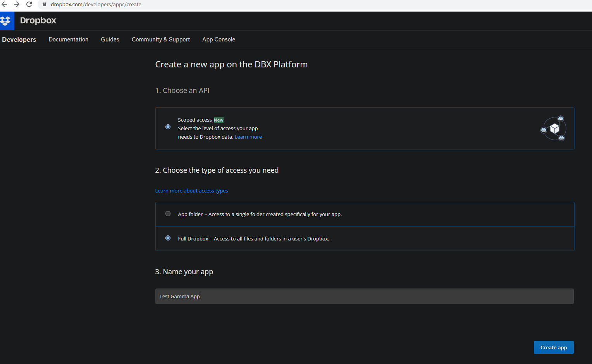Click the app name input field
The width and height of the screenshot is (592, 364).
pos(364,296)
